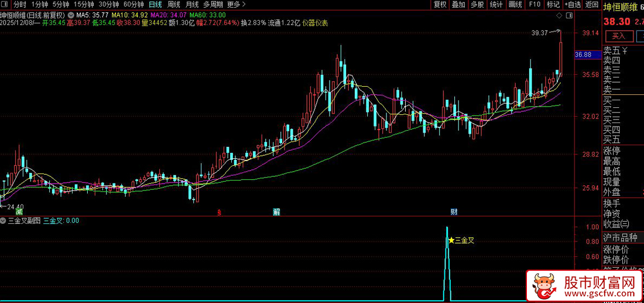The width and height of the screenshot is (644, 303).
Task: Click the 股市财富网 logo link
Action: click(584, 287)
